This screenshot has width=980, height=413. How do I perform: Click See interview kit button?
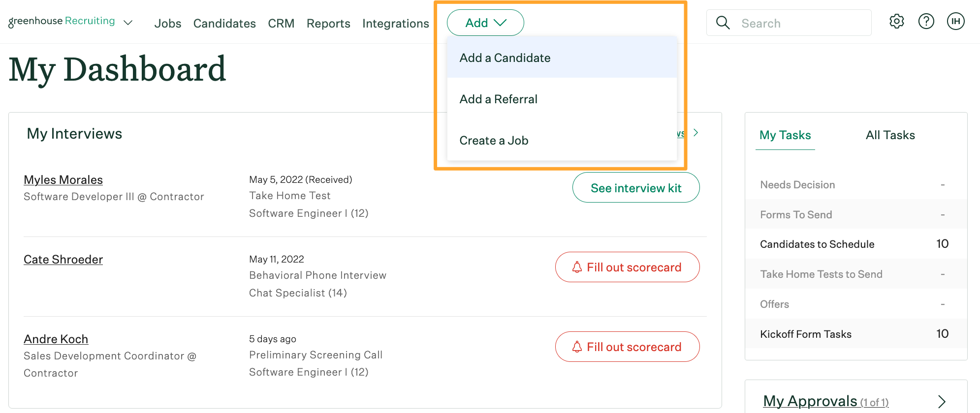point(635,188)
